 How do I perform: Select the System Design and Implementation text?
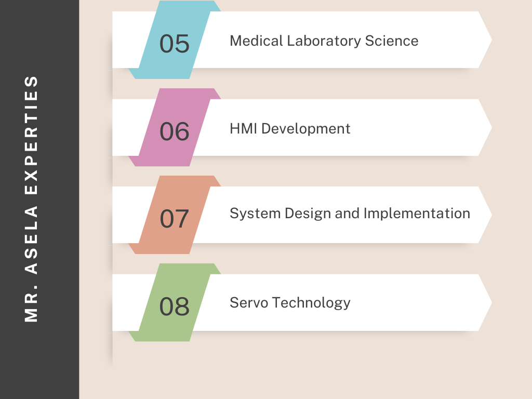coord(350,214)
